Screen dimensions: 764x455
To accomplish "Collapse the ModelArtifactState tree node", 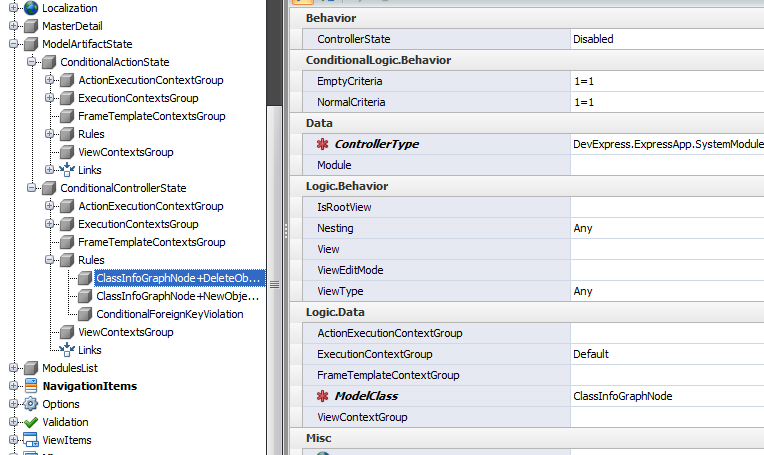I will [14, 44].
